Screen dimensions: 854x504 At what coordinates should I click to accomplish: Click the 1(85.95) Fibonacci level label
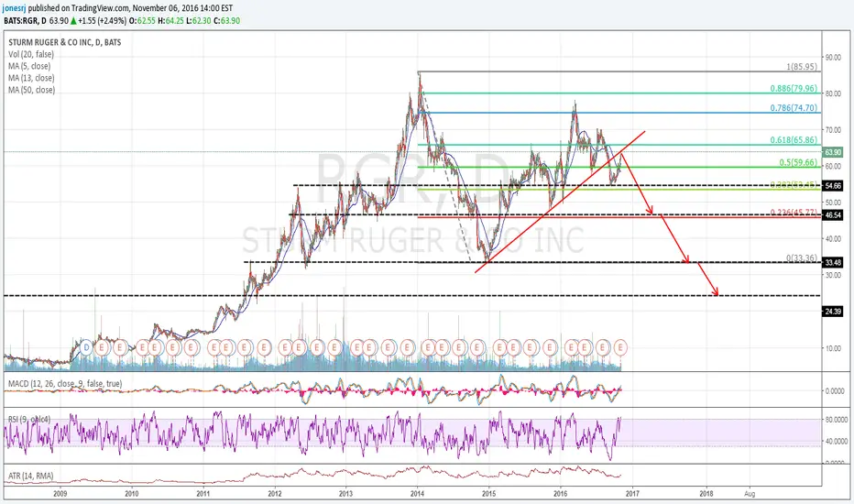pyautogui.click(x=802, y=67)
